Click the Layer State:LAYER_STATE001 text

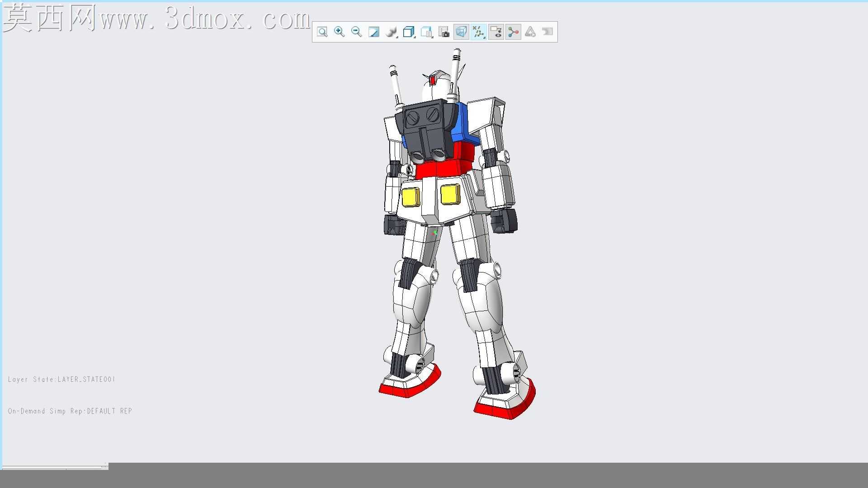pos(61,379)
